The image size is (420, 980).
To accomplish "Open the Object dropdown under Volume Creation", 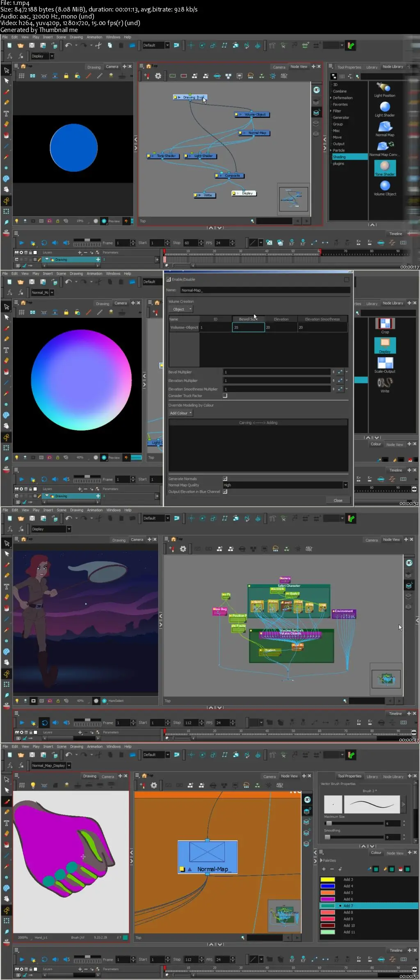I will [x=180, y=309].
